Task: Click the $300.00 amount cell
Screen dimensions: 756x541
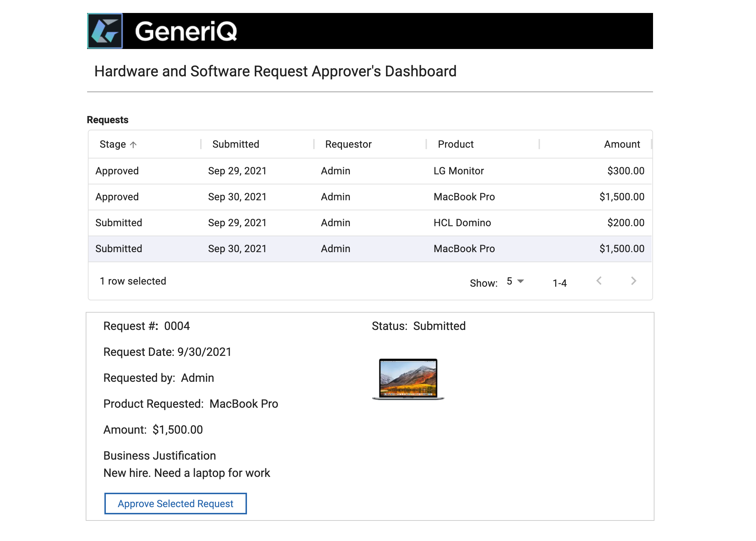Action: coord(626,171)
